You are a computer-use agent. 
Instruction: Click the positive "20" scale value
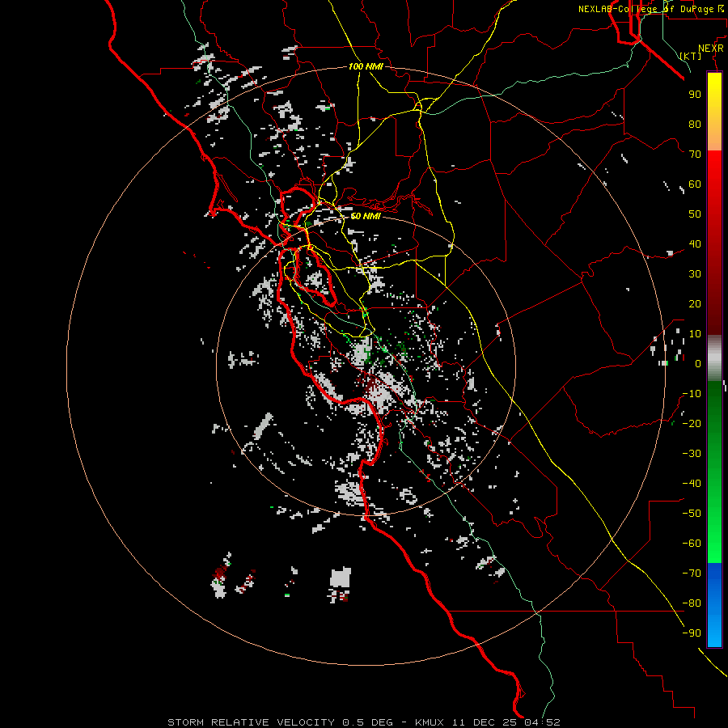695,303
